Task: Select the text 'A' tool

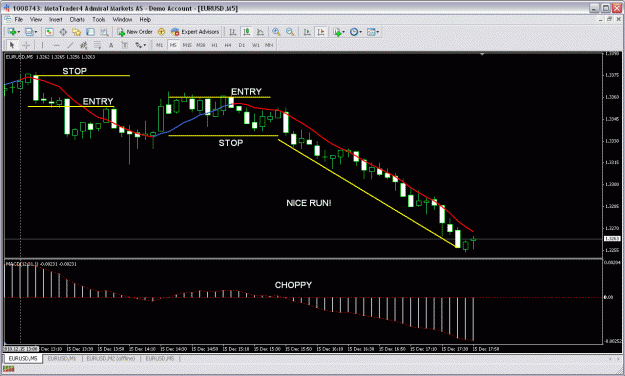Action: [111, 45]
